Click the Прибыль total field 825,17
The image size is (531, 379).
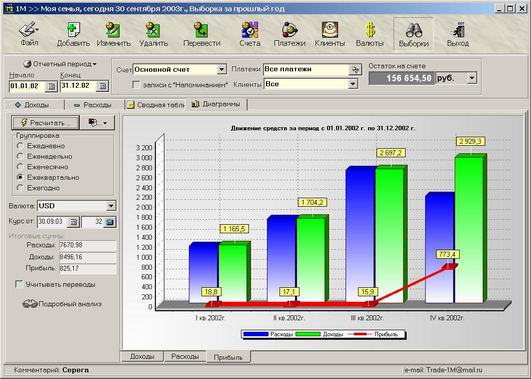point(87,269)
